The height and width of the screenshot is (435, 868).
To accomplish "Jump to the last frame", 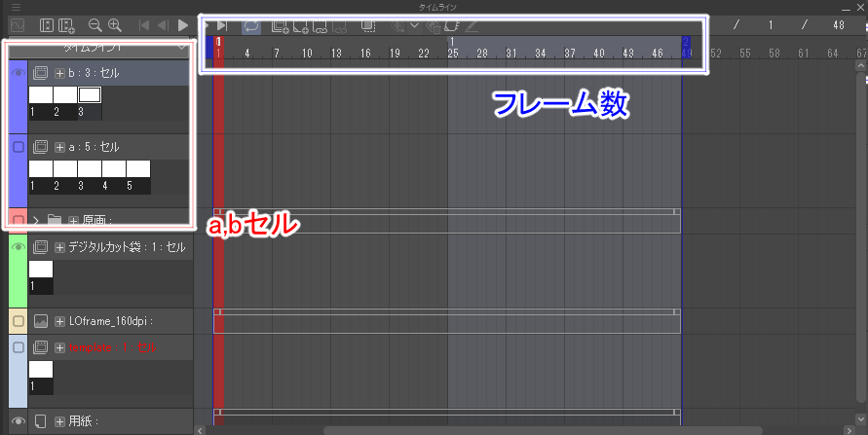I will pos(222,25).
